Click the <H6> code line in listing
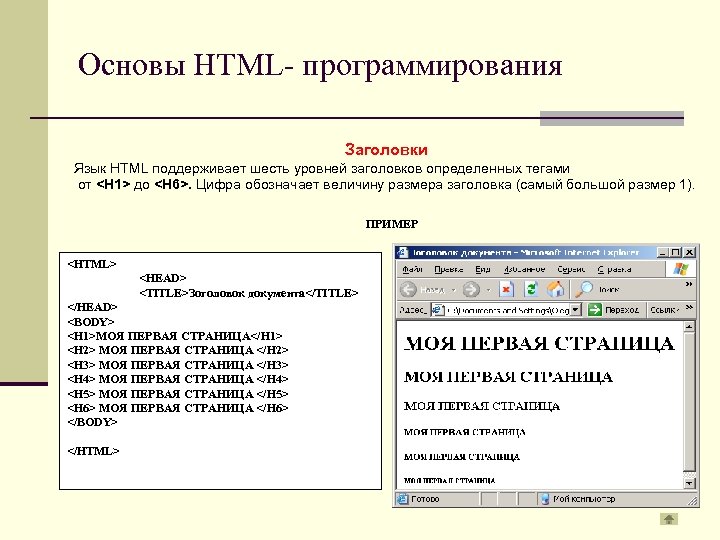 tap(178, 408)
